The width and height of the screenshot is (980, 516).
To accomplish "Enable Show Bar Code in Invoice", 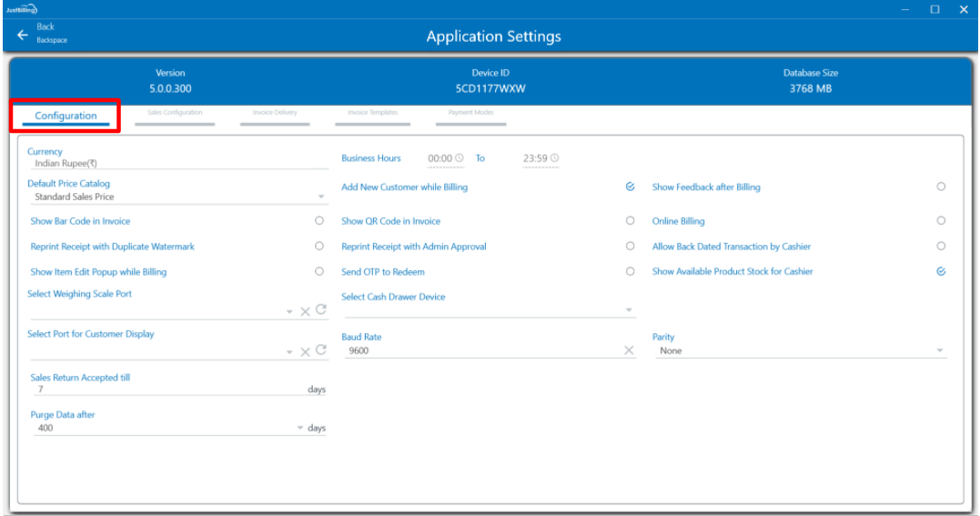I will point(319,221).
